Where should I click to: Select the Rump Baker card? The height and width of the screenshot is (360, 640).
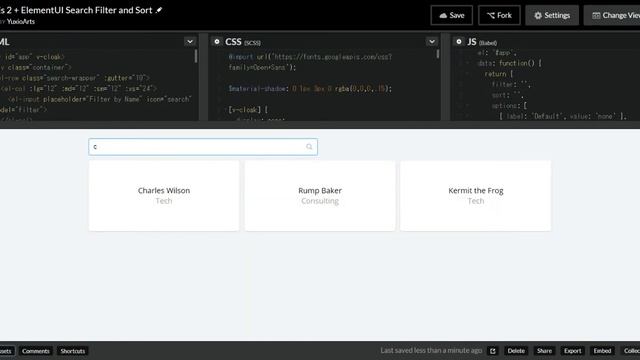(320, 196)
